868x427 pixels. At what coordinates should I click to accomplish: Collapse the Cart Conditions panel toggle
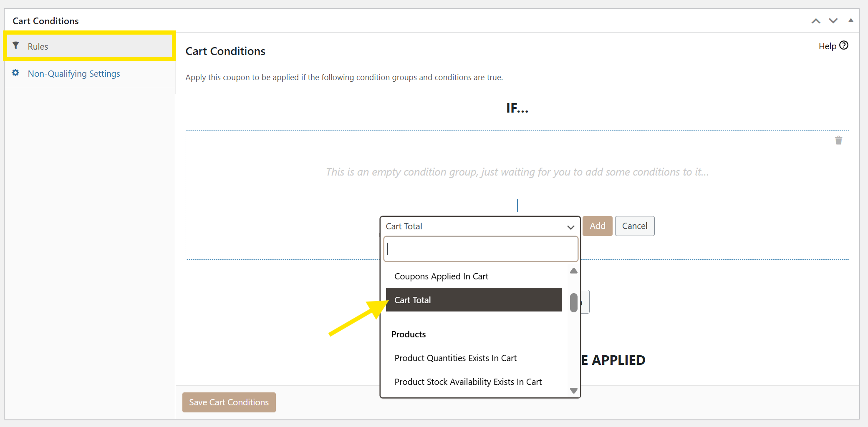pyautogui.click(x=851, y=20)
